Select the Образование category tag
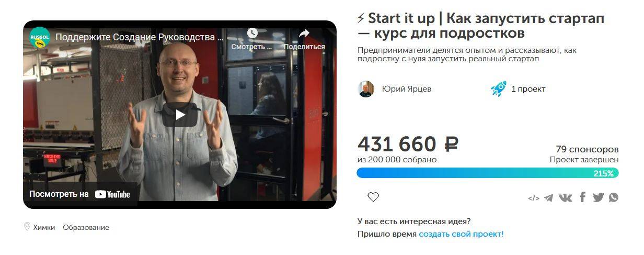Image resolution: width=644 pixels, height=255 pixels. 86,227
